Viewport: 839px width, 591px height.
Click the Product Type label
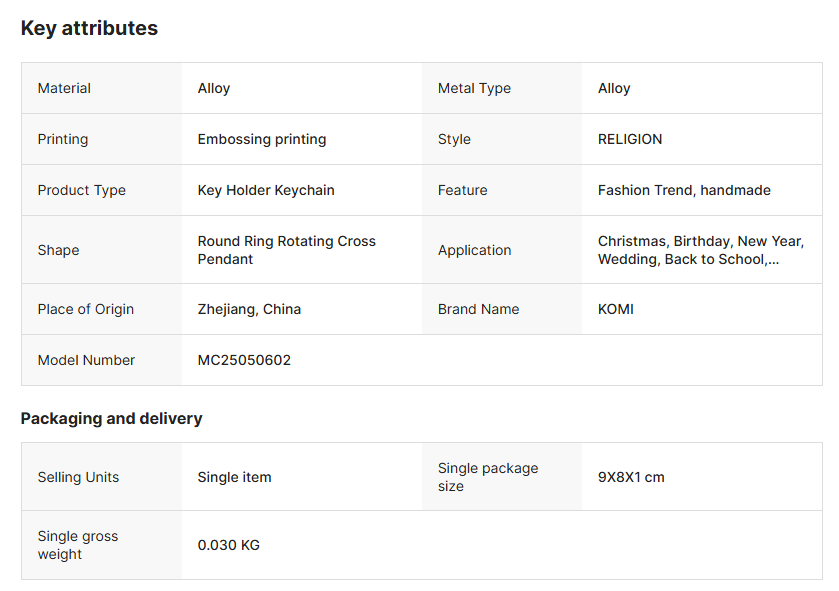point(82,190)
